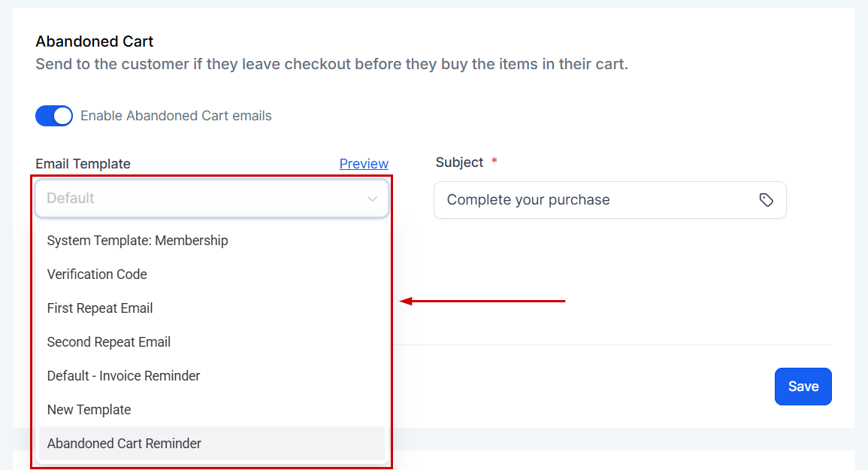Image resolution: width=868 pixels, height=470 pixels.
Task: Choose the Verification Code template
Action: pos(97,274)
